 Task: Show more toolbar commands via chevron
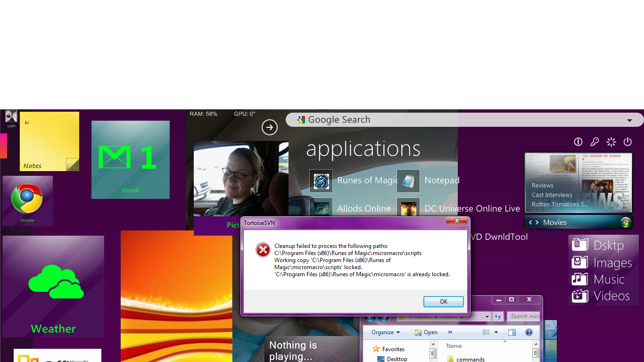click(450, 332)
